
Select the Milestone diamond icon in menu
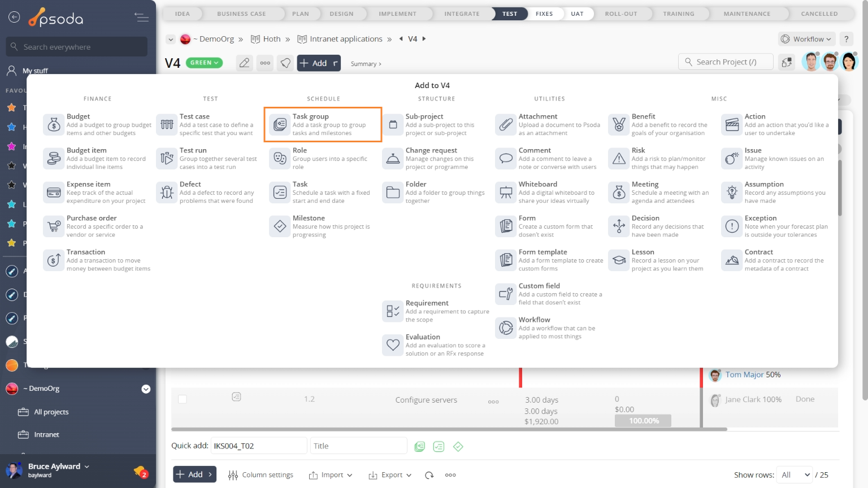(x=280, y=226)
